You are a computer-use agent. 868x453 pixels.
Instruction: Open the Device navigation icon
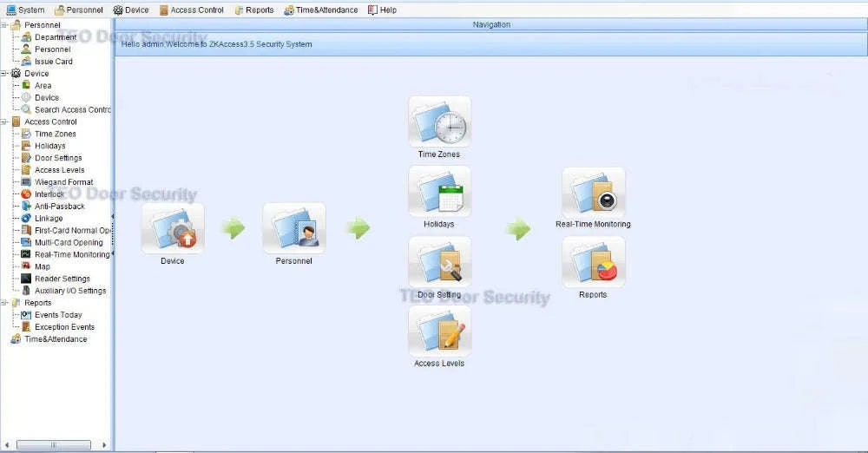click(x=173, y=228)
